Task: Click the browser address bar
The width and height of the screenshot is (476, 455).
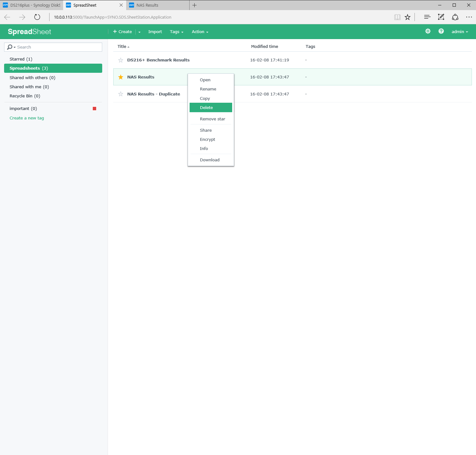Action: click(x=221, y=17)
